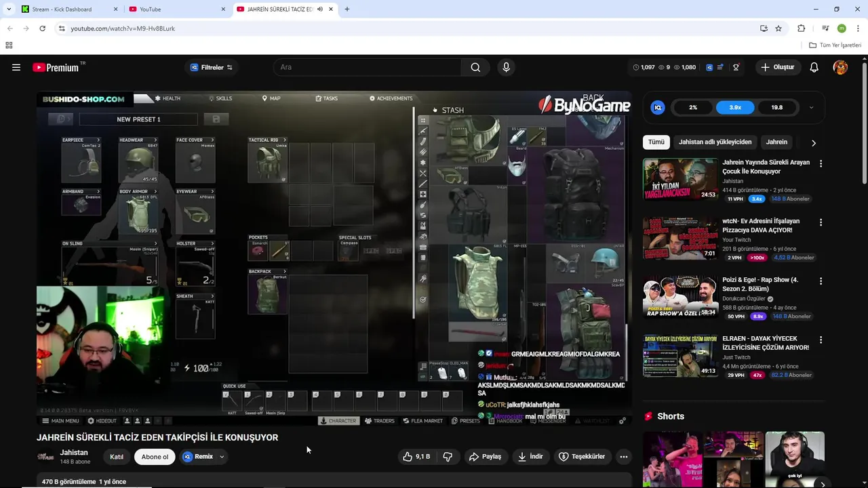Open the Remix dropdown button
868x488 pixels.
coord(203,457)
